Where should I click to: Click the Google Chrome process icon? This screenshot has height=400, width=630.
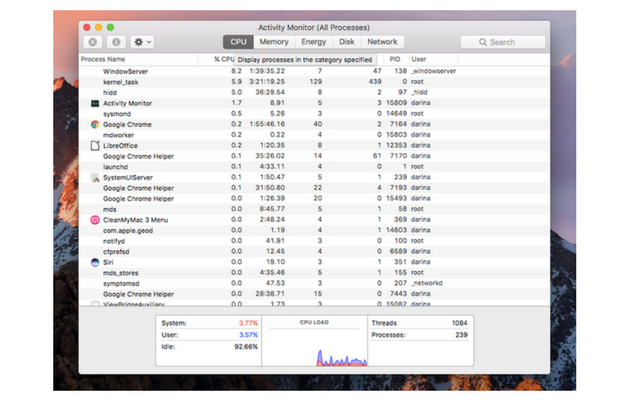pos(94,124)
